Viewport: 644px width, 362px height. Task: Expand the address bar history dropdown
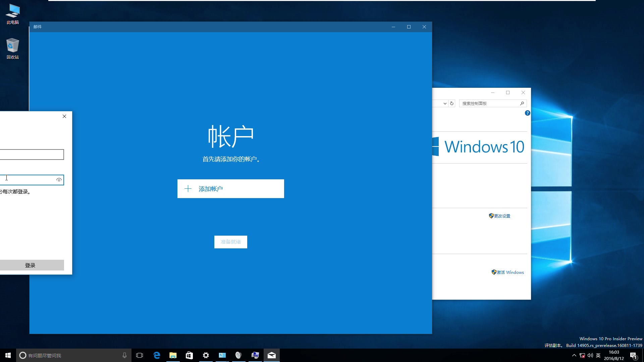pyautogui.click(x=445, y=104)
